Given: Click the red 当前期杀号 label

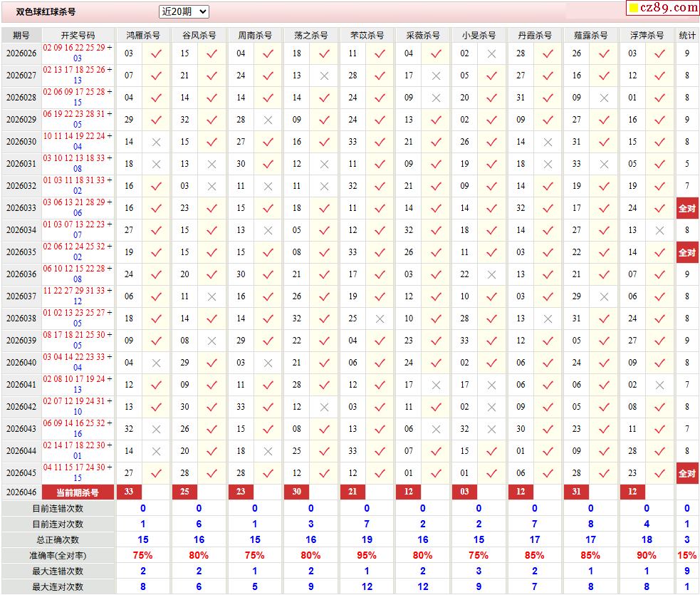Looking at the screenshot, I should [78, 492].
